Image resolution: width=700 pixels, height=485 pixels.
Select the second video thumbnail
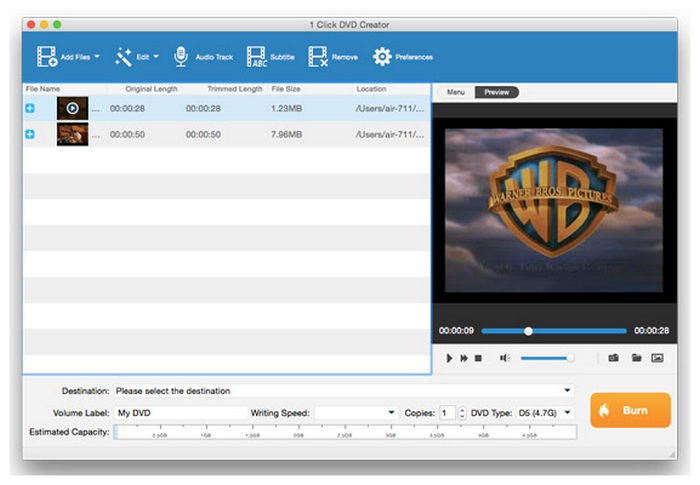(72, 134)
